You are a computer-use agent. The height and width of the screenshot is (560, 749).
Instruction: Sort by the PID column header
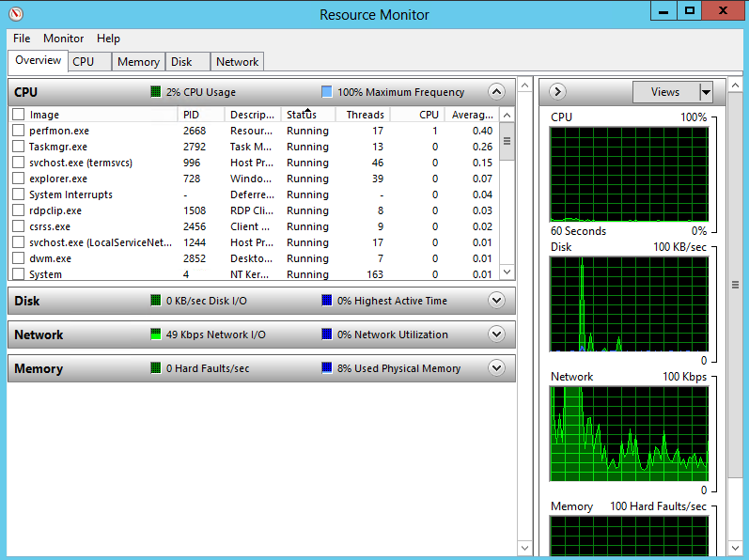200,115
